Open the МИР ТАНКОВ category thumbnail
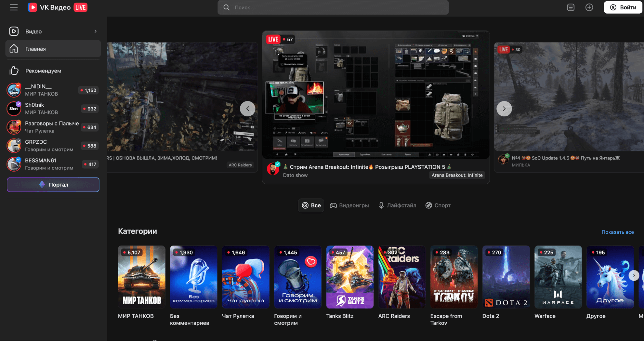The width and height of the screenshot is (644, 341). point(141,277)
